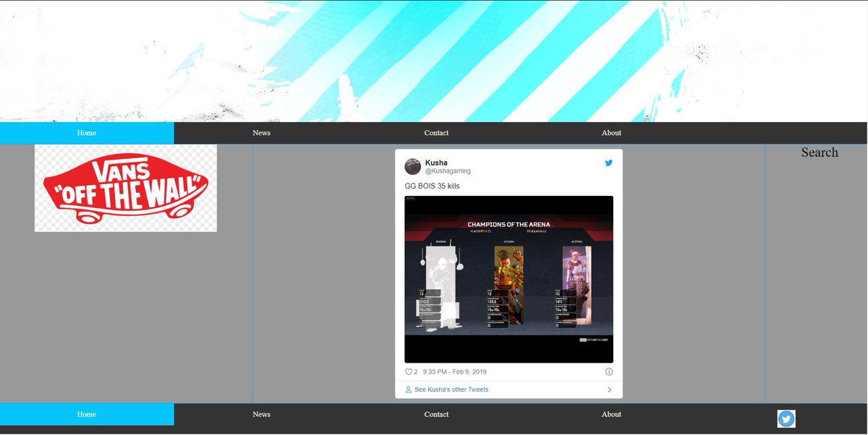
Task: Click the tweet text GG BOIS 35 kills
Action: click(432, 186)
